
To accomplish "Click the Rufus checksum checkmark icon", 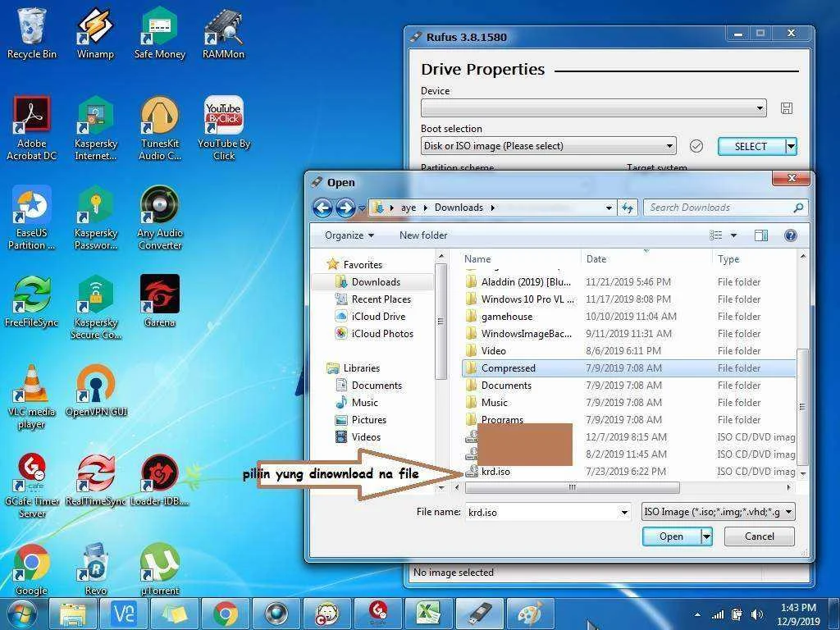I will (696, 146).
